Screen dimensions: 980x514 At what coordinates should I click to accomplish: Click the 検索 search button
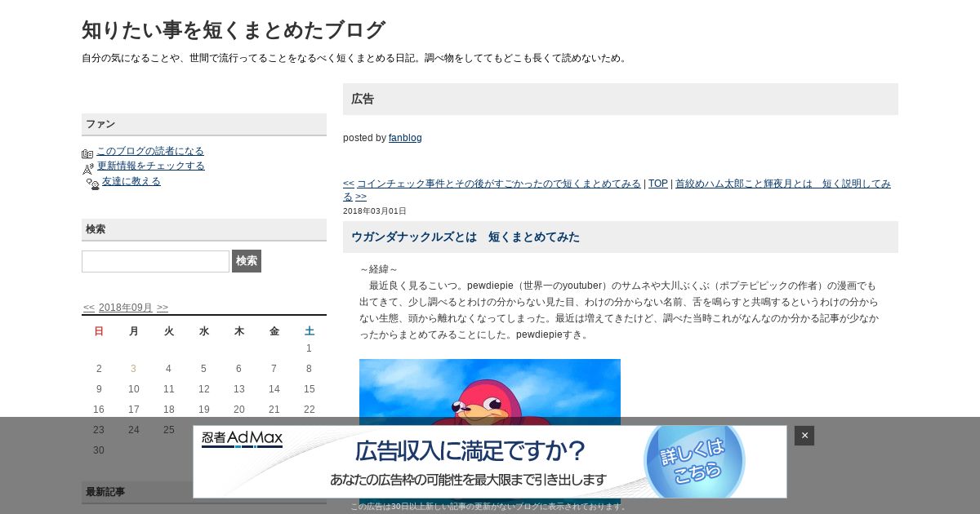pyautogui.click(x=247, y=261)
